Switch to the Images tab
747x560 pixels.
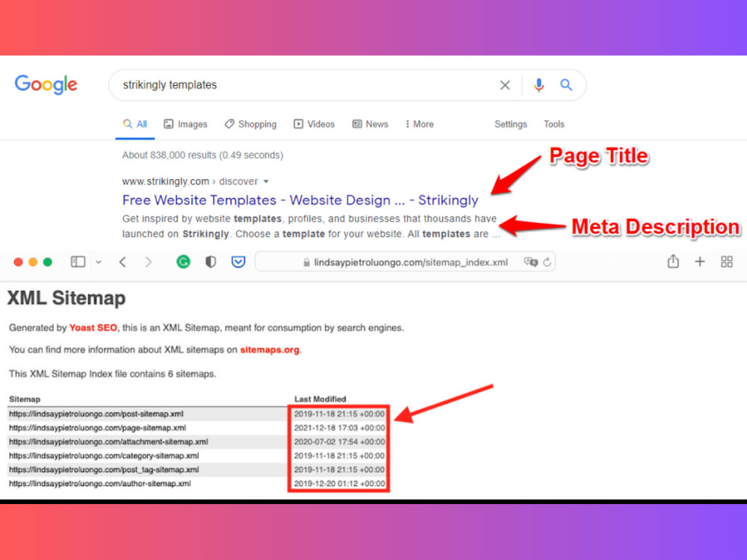[x=185, y=124]
